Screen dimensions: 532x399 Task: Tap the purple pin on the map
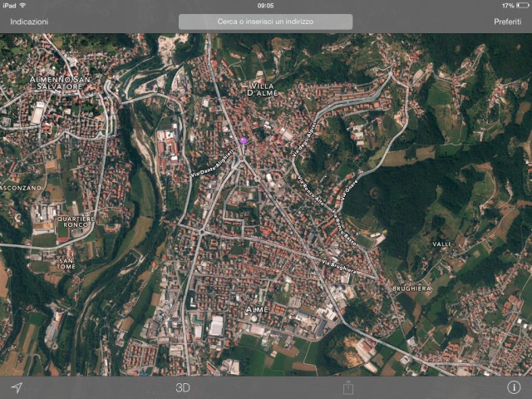(x=244, y=141)
